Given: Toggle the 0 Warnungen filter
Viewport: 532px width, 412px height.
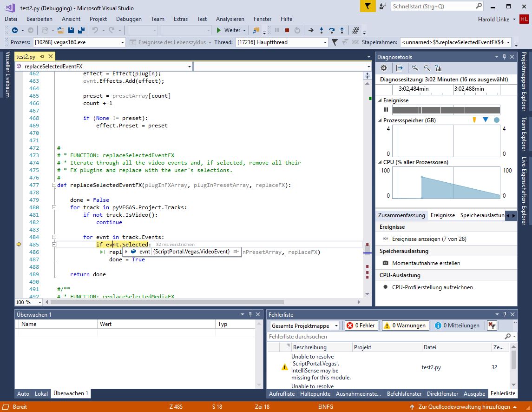Looking at the screenshot, I should click(404, 326).
